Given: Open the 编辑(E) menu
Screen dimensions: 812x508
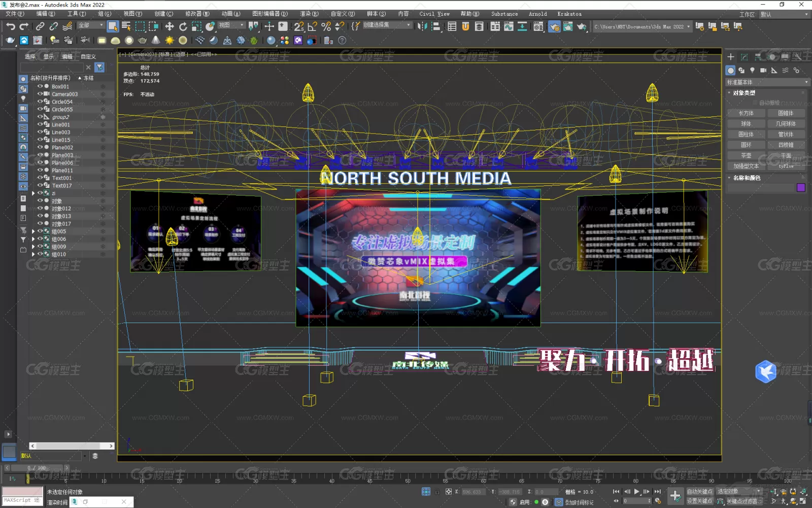Looking at the screenshot, I should tap(45, 14).
